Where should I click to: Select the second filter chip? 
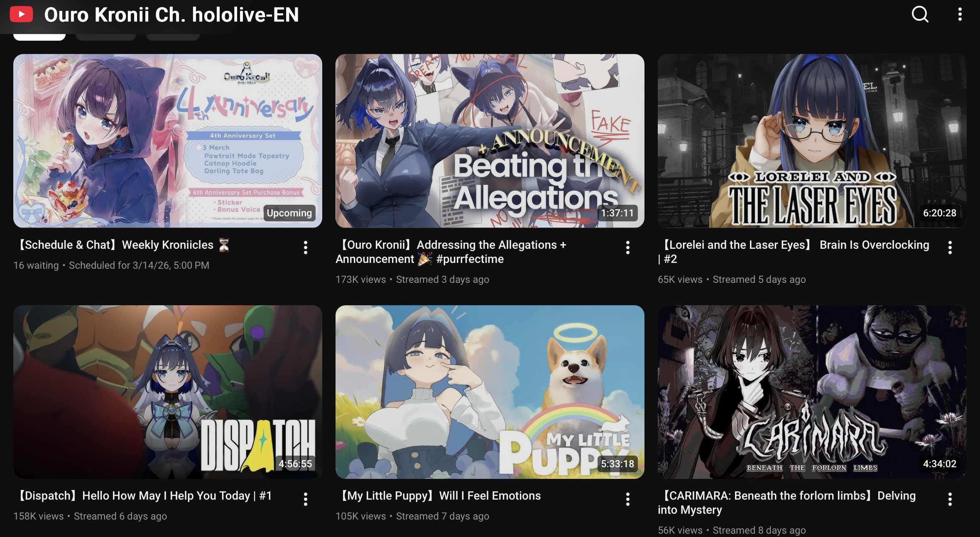[106, 37]
